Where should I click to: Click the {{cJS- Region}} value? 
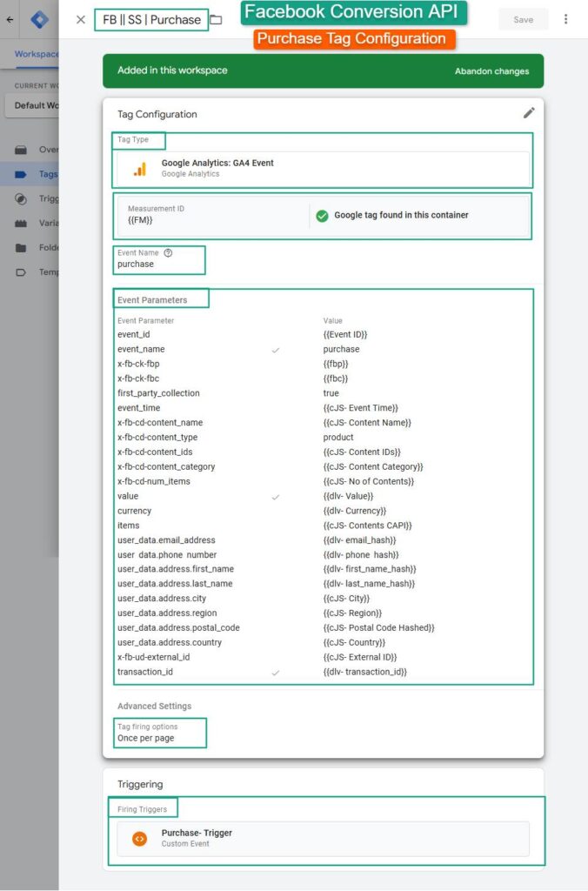pyautogui.click(x=352, y=613)
